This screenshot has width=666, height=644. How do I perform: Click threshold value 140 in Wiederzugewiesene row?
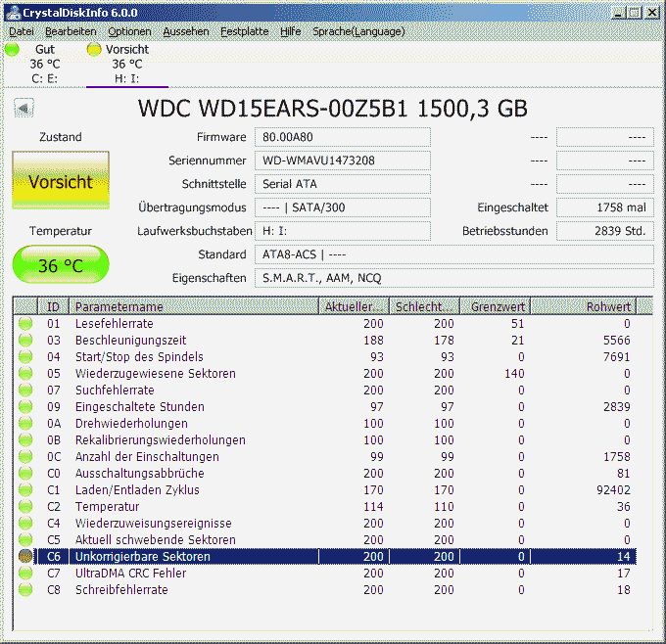[514, 374]
